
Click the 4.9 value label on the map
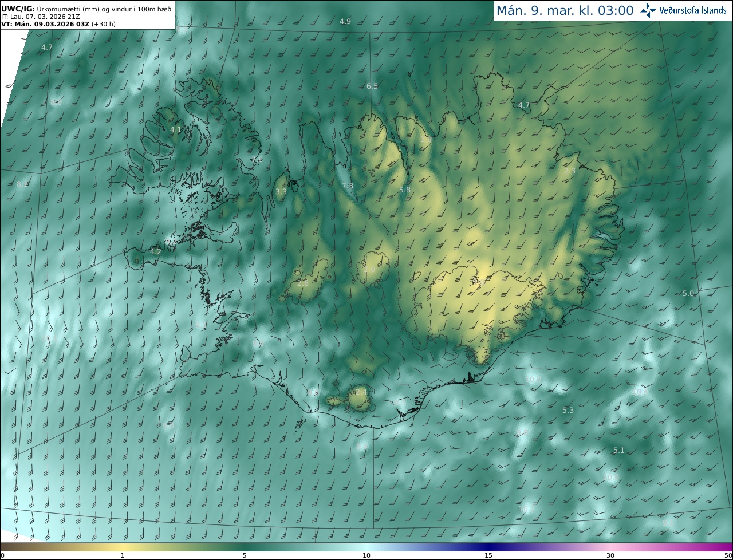(x=345, y=21)
